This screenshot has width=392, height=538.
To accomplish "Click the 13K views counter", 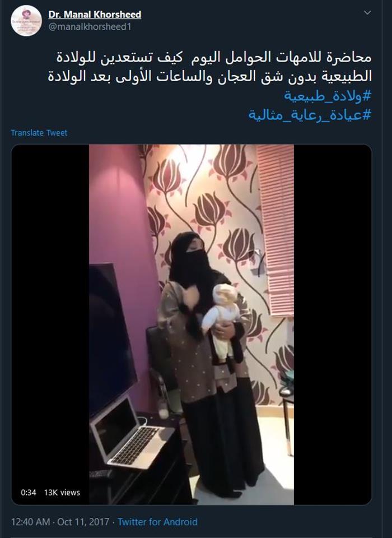I will 62,493.
